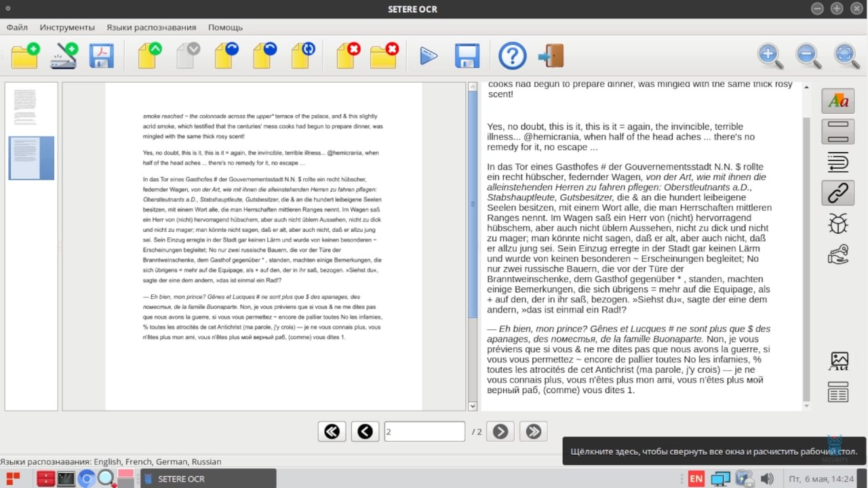The image size is (868, 488).
Task: Open the Инструменты menu
Action: click(67, 27)
